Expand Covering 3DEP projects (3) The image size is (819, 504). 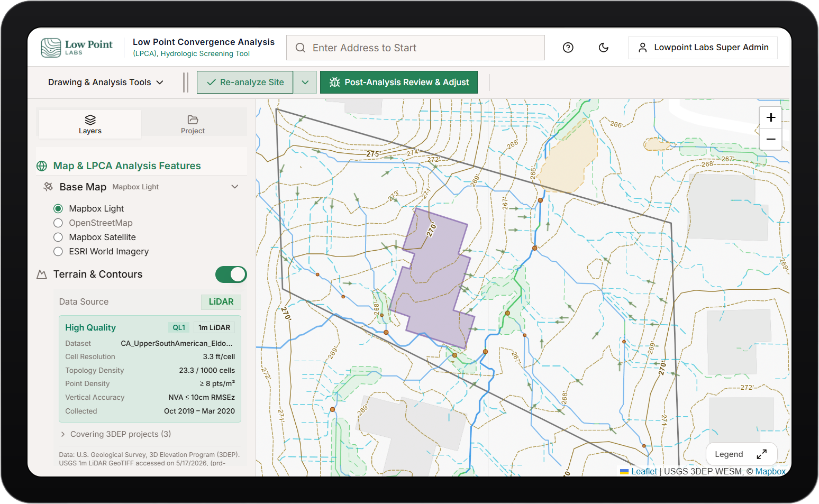pos(115,434)
